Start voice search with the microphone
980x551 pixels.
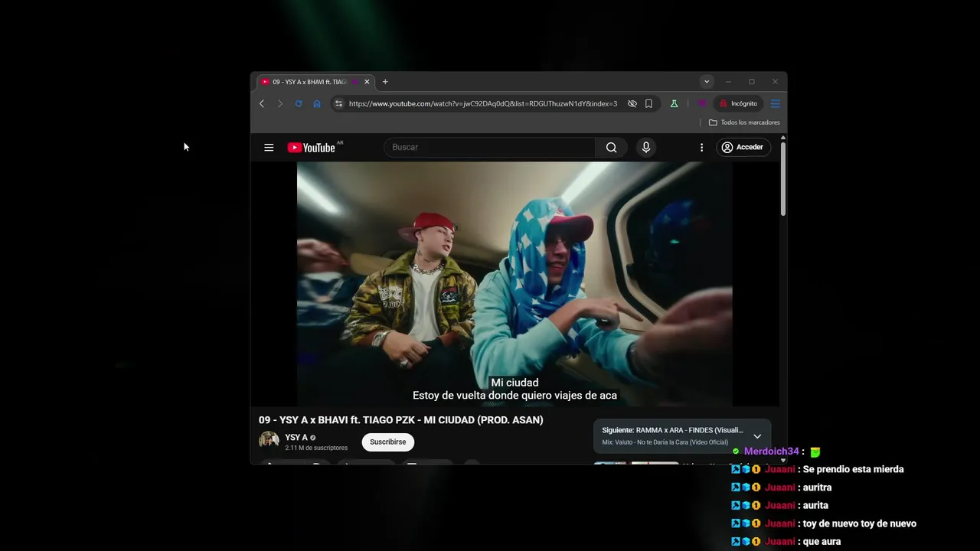click(646, 147)
